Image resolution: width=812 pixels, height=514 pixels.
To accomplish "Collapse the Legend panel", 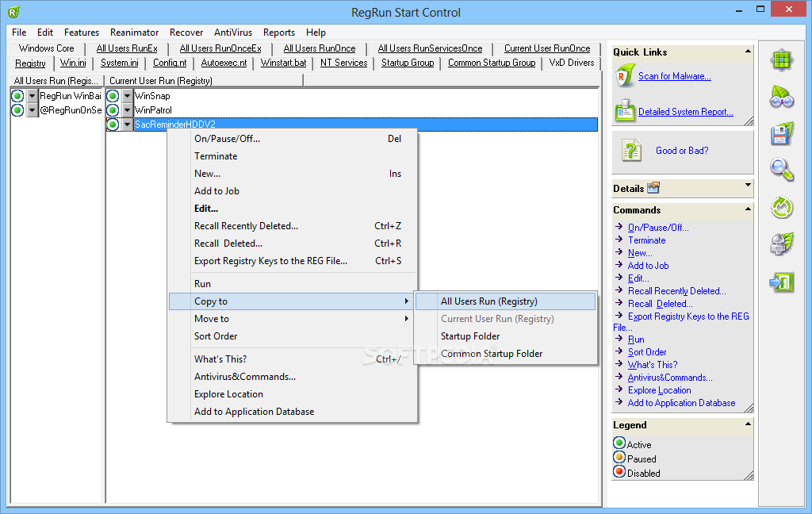I will pos(748,424).
